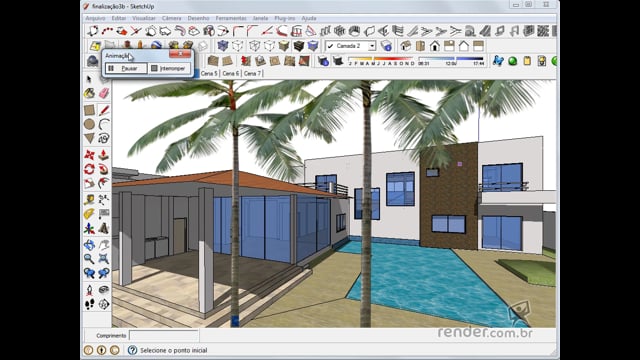
Task: Open the Arquivo menu
Action: point(95,18)
